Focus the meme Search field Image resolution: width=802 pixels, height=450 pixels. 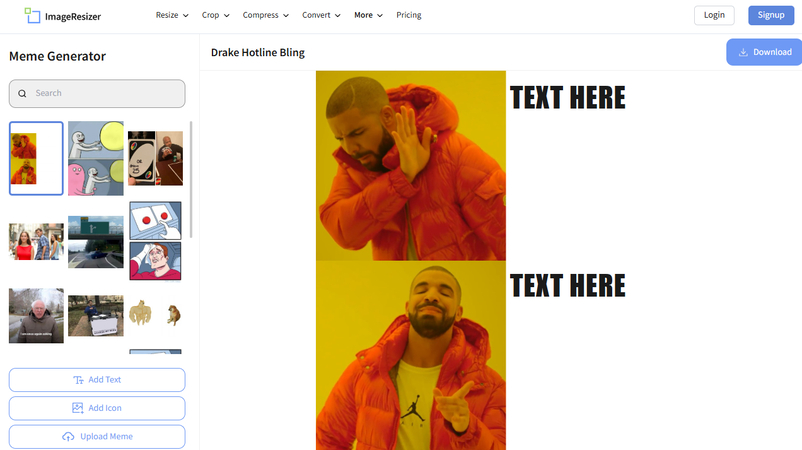click(97, 94)
